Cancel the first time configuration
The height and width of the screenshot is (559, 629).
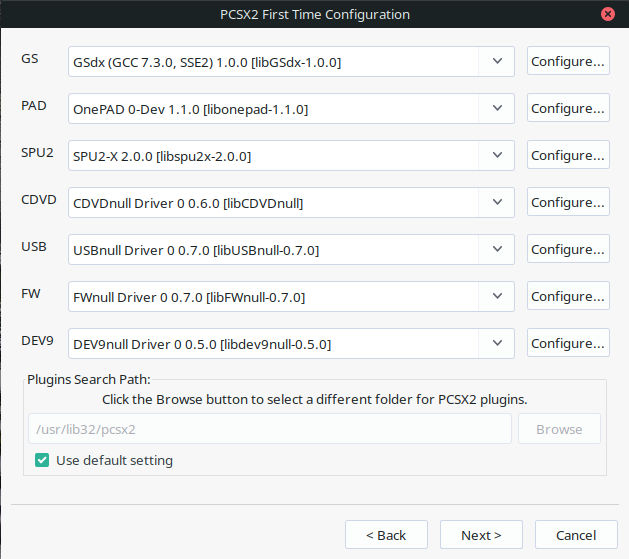tap(575, 535)
